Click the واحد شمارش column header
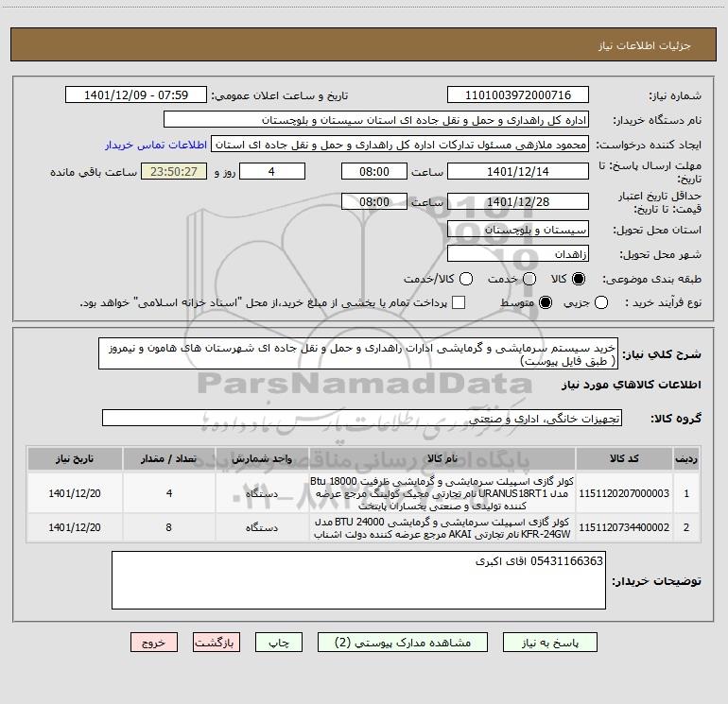728x704 pixels. [262, 458]
